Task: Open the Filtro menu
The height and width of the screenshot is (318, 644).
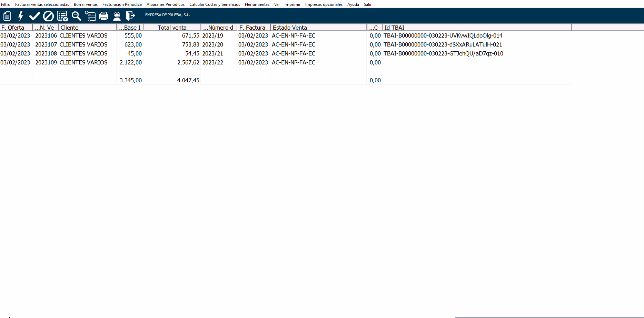Action: coord(6,4)
